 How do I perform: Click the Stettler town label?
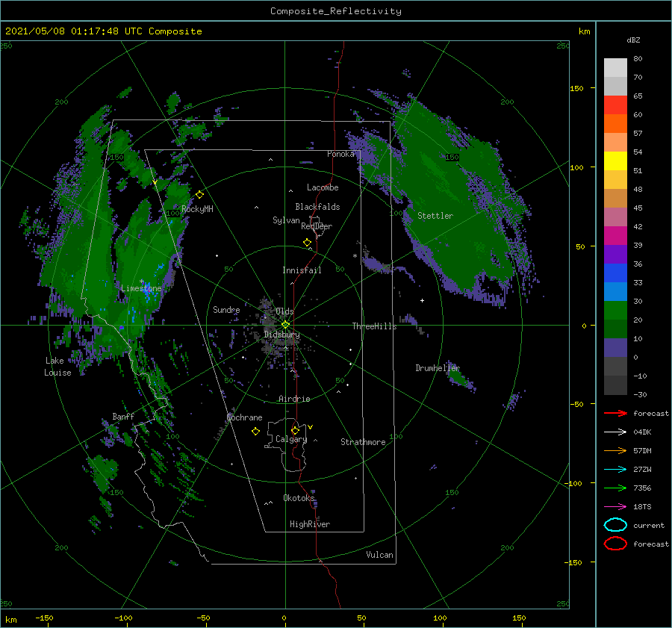pyautogui.click(x=435, y=216)
